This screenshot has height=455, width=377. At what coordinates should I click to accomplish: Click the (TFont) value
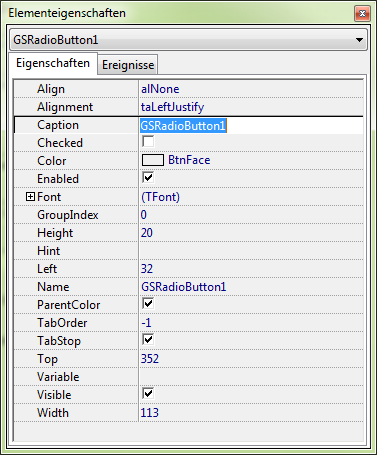pyautogui.click(x=160, y=197)
